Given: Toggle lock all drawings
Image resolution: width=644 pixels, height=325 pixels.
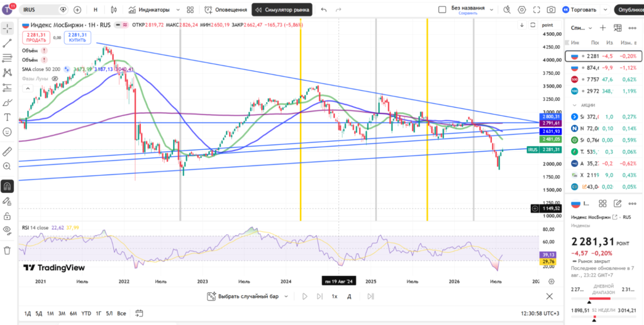Looking at the screenshot, I should pyautogui.click(x=8, y=215).
